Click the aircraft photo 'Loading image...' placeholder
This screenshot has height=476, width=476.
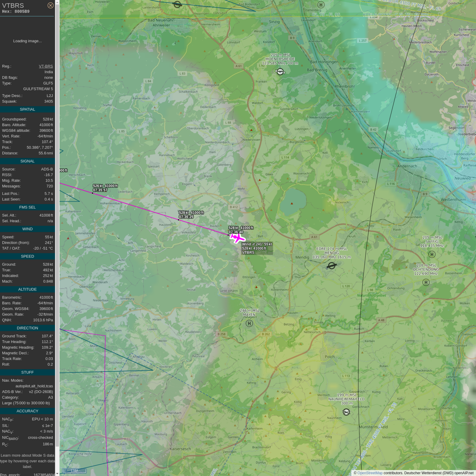pyautogui.click(x=27, y=41)
